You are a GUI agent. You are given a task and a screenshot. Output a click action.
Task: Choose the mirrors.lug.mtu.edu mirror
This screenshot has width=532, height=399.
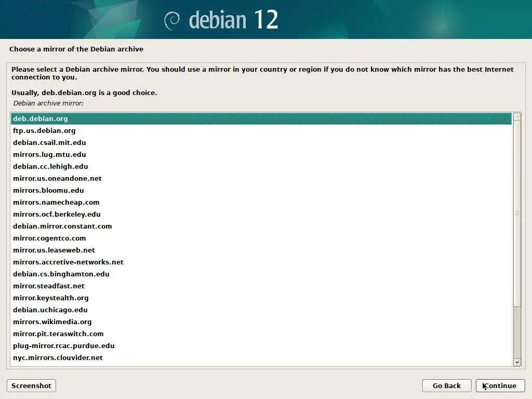coord(261,154)
